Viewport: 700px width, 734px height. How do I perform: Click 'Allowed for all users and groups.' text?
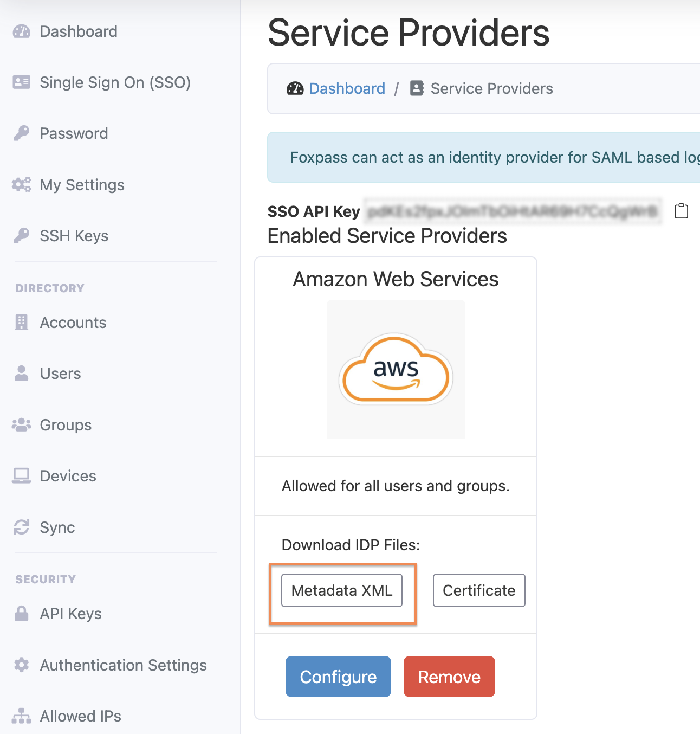(396, 486)
